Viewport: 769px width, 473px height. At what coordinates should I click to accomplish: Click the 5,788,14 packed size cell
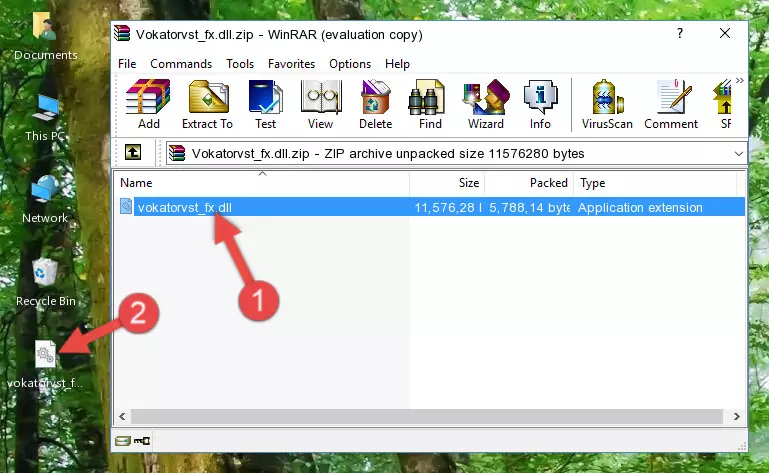[x=529, y=208]
